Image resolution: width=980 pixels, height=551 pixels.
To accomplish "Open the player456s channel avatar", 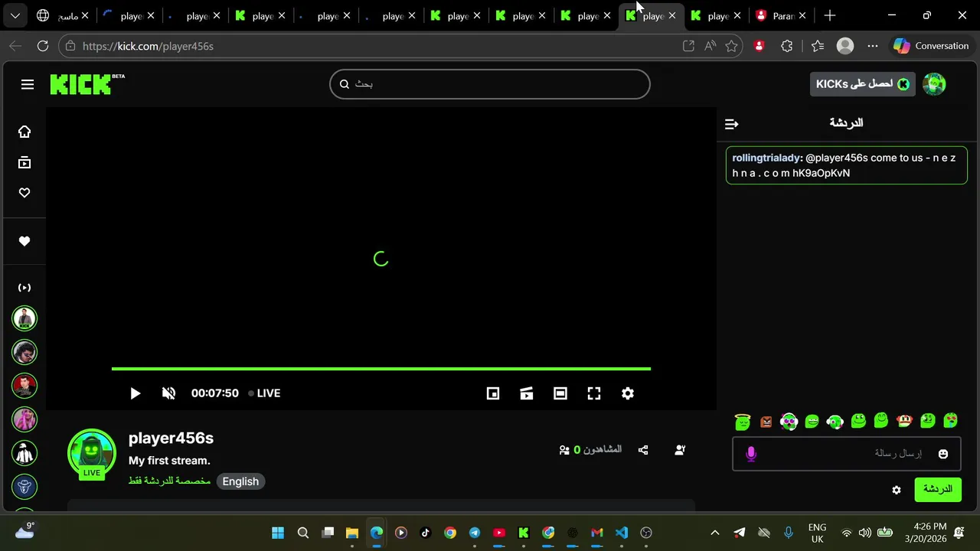I will coord(92,453).
